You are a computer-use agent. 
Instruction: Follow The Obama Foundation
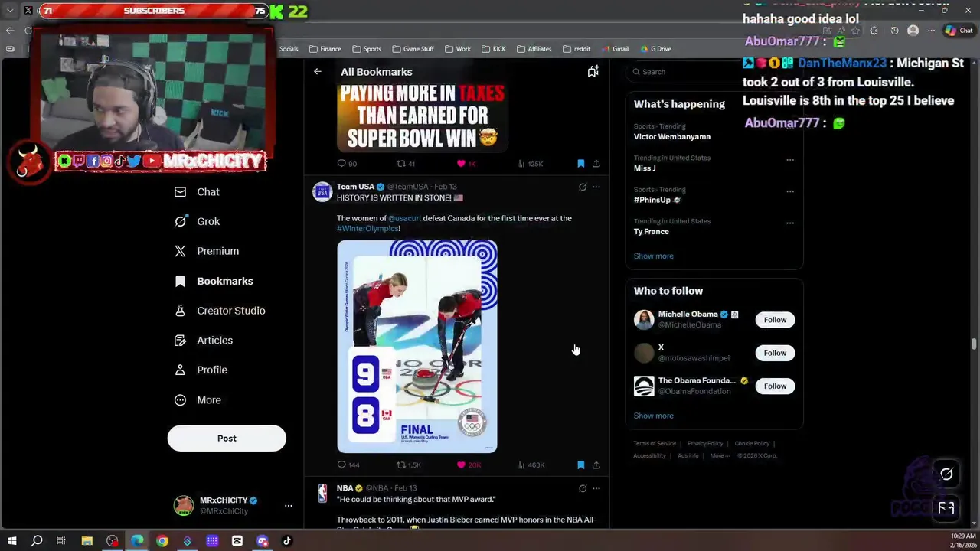(x=775, y=386)
